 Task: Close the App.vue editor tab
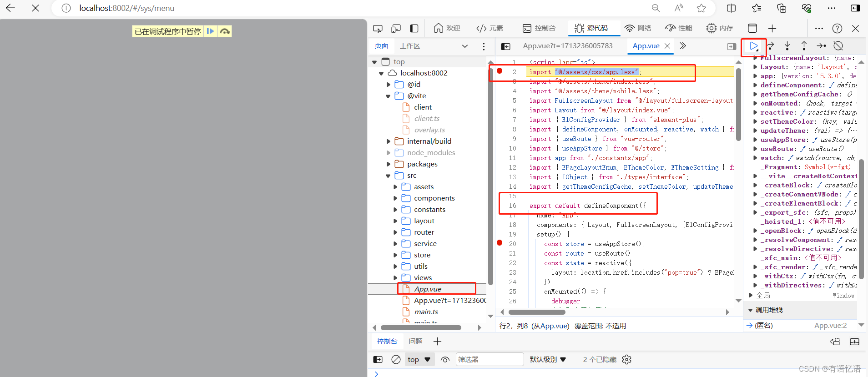click(667, 46)
